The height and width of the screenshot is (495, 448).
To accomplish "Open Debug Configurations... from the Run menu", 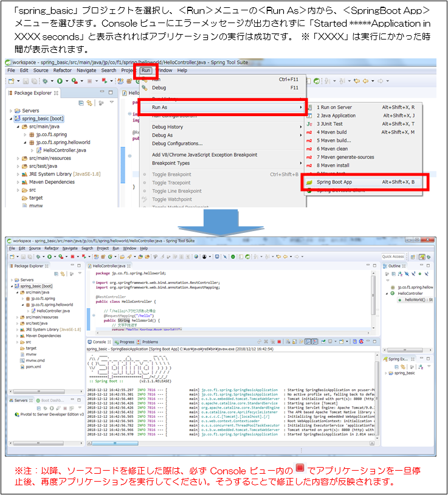I will [177, 144].
